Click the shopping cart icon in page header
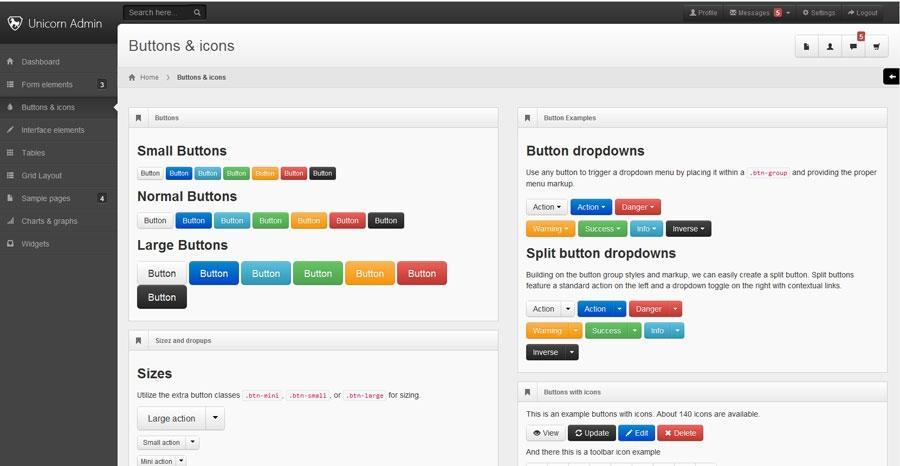Image resolution: width=900 pixels, height=466 pixels. pyautogui.click(x=876, y=47)
